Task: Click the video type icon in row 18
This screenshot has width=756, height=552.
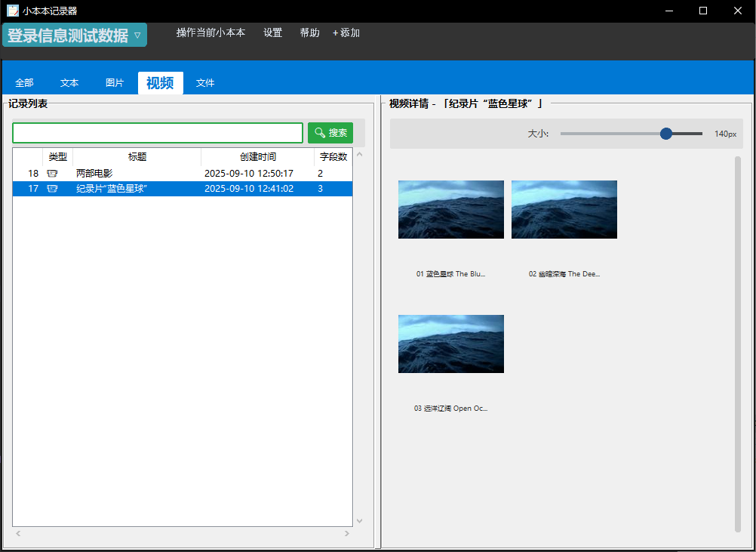Action: pyautogui.click(x=52, y=174)
